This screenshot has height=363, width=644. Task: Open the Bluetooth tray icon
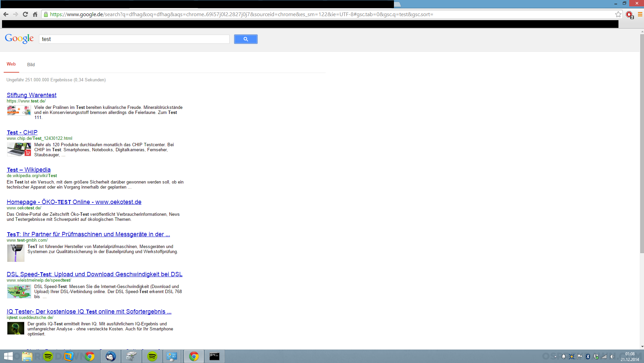[x=588, y=357]
